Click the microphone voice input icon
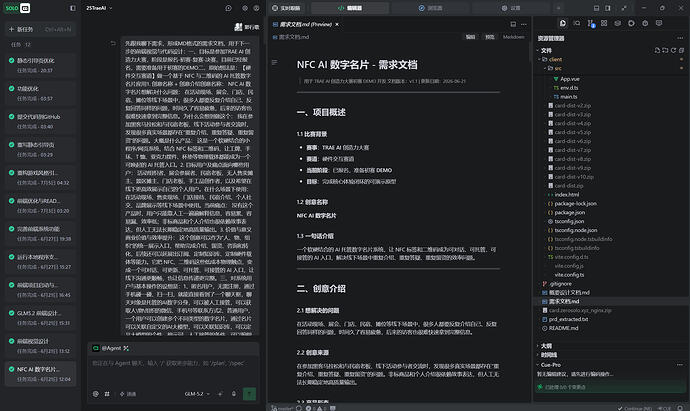 pos(234,394)
